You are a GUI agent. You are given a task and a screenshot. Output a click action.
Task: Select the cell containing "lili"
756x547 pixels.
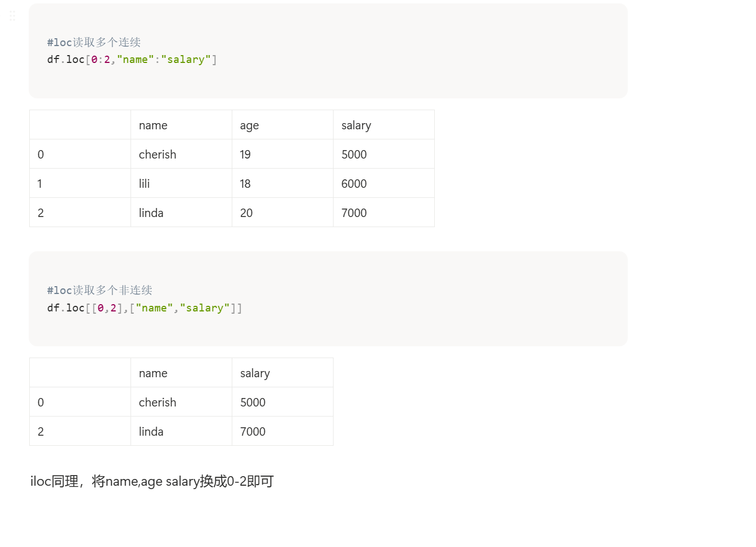[144, 183]
